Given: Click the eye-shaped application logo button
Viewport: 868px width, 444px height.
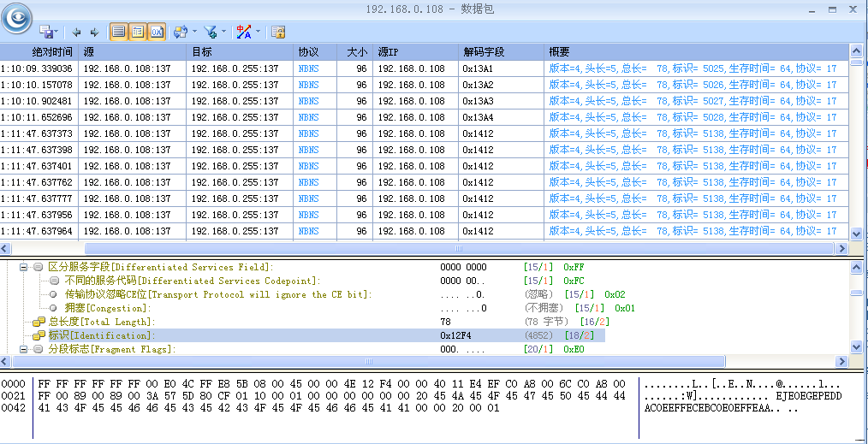Looking at the screenshot, I should click(17, 16).
